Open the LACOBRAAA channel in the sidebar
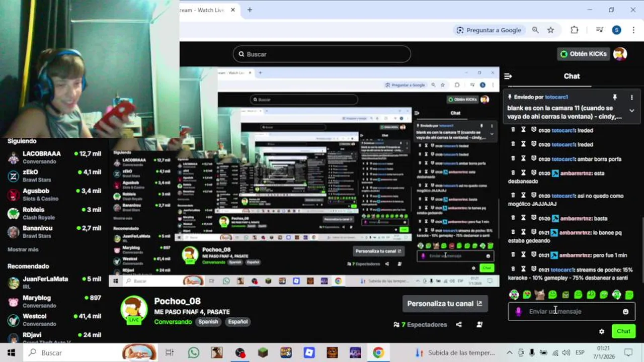The height and width of the screenshot is (362, 644). [54, 157]
